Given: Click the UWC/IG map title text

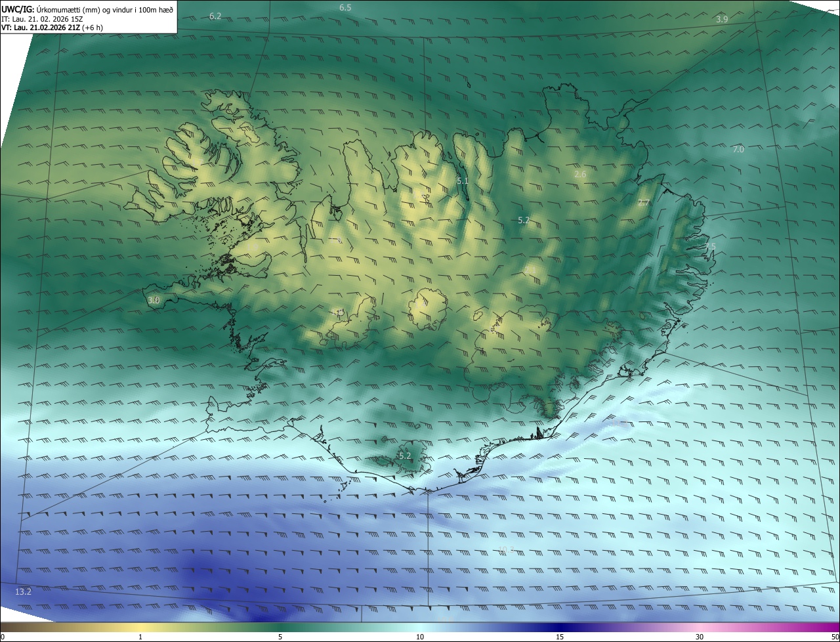Looking at the screenshot, I should [x=87, y=9].
